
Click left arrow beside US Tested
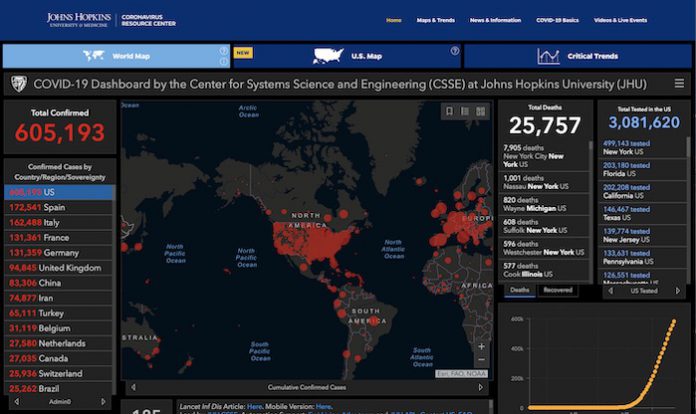click(611, 291)
